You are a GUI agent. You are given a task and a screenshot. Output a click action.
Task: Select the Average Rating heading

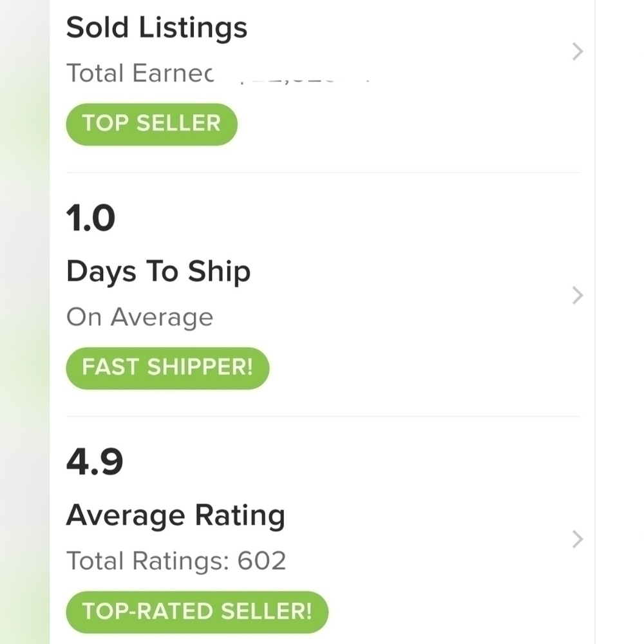pyautogui.click(x=175, y=515)
